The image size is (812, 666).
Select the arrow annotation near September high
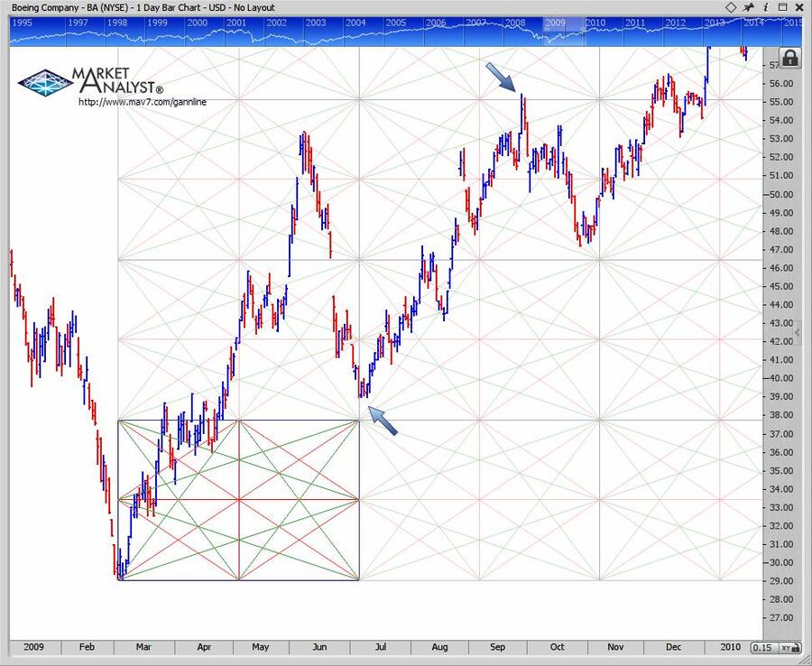(x=502, y=78)
